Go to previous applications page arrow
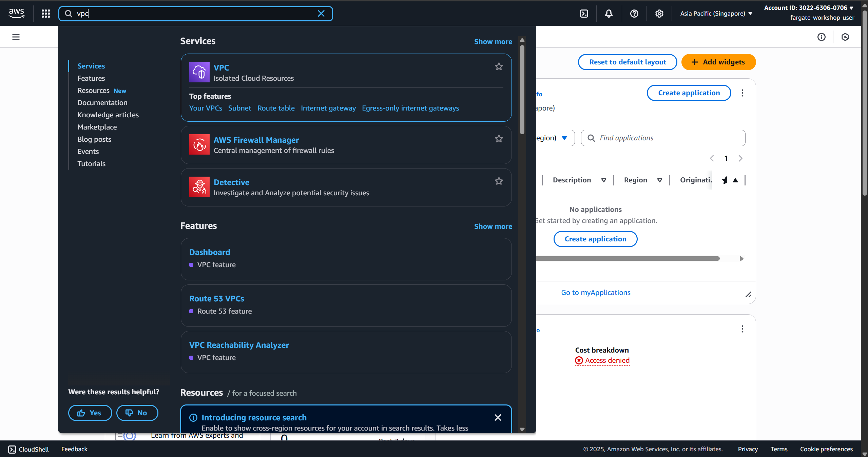The width and height of the screenshot is (868, 457). click(x=712, y=158)
